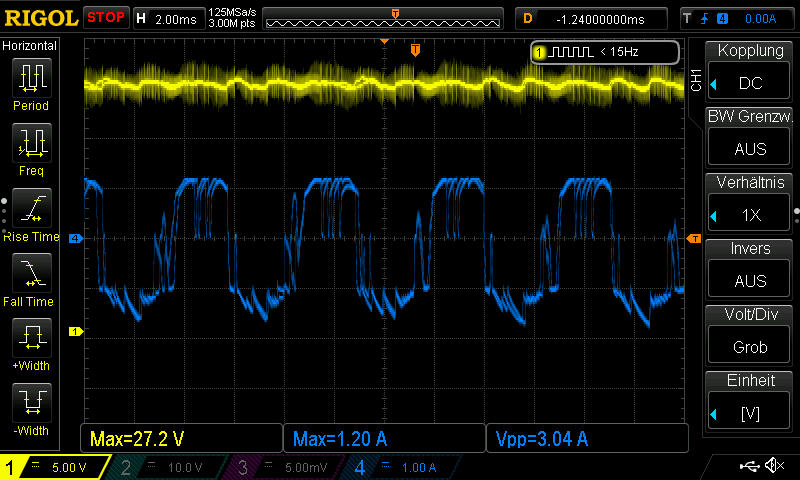The image size is (800, 480).
Task: Click the Max=1.20 A measurement readout
Action: click(x=384, y=438)
